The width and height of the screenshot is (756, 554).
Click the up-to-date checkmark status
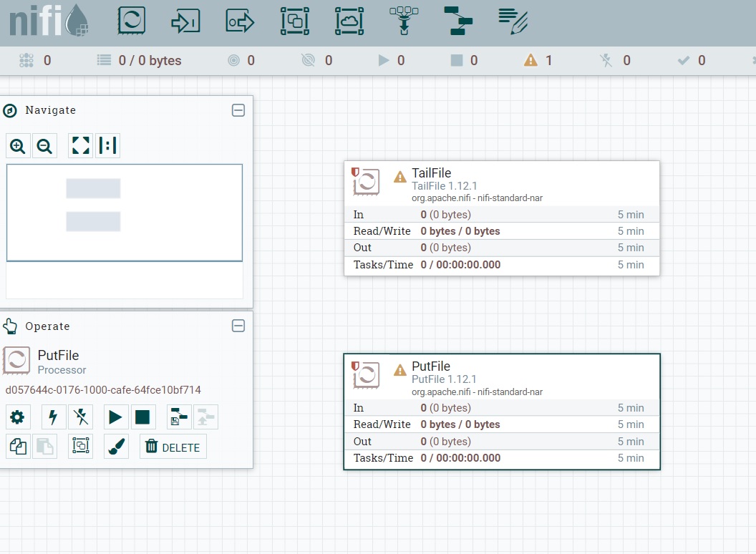(683, 60)
